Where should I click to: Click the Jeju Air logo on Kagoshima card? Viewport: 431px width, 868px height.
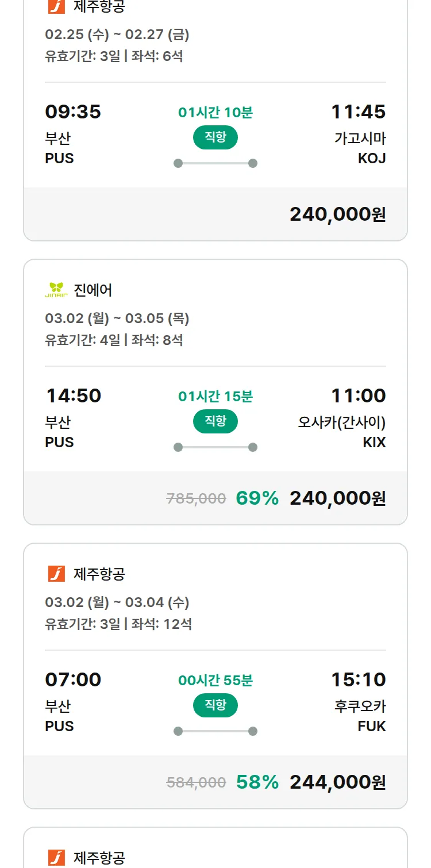coord(56,6)
